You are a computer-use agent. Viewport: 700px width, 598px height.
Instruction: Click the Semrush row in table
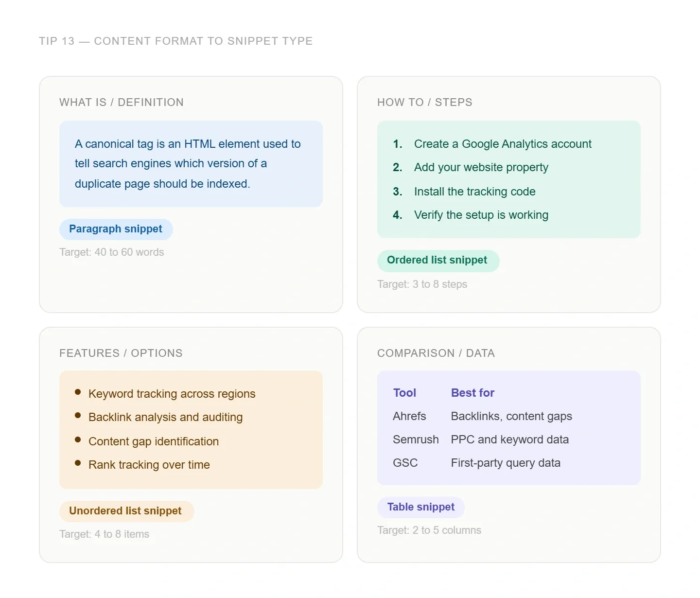(x=480, y=440)
